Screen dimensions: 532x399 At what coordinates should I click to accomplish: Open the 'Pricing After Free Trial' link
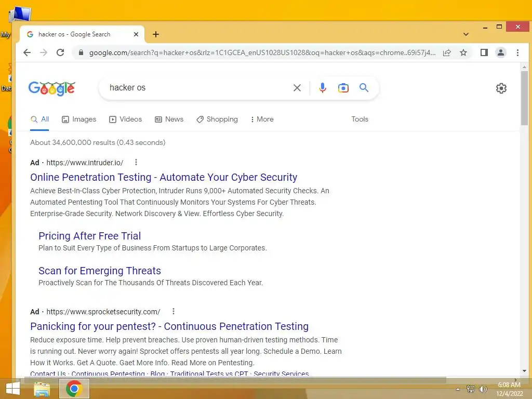point(89,236)
